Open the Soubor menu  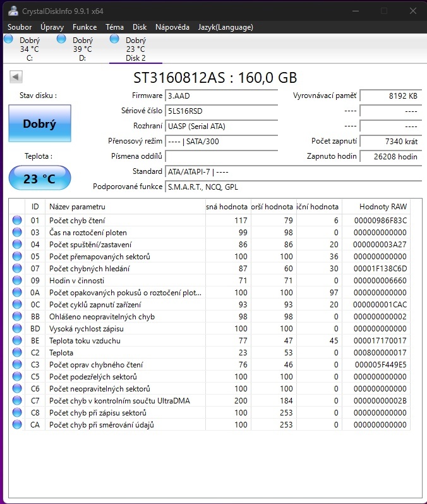click(20, 27)
